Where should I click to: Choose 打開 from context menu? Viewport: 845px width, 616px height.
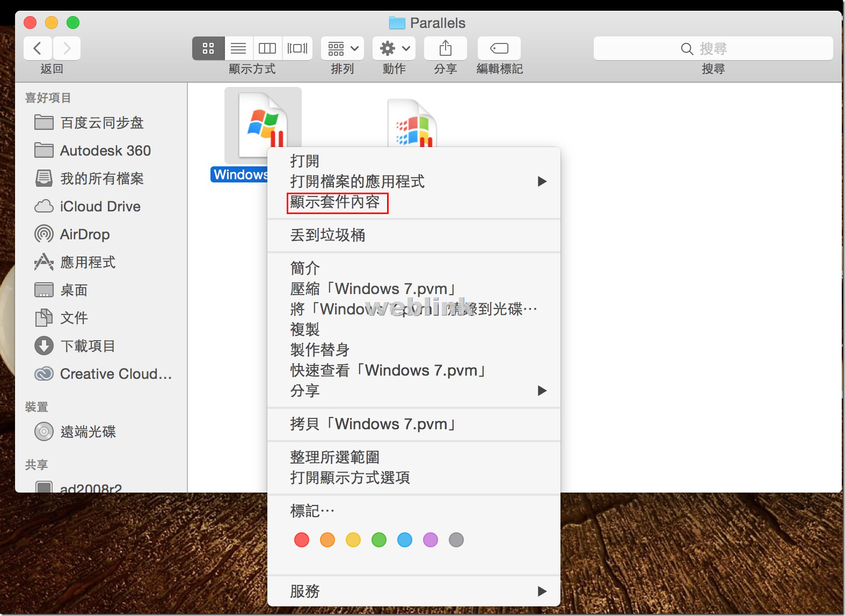[x=414, y=161]
